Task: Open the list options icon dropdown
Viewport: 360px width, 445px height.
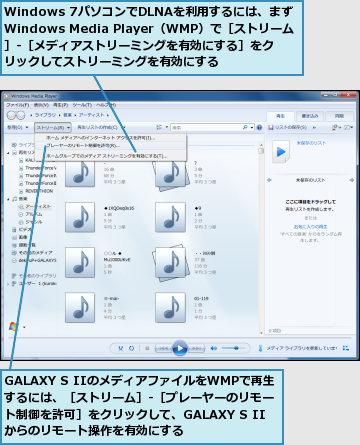Action: pos(336,127)
